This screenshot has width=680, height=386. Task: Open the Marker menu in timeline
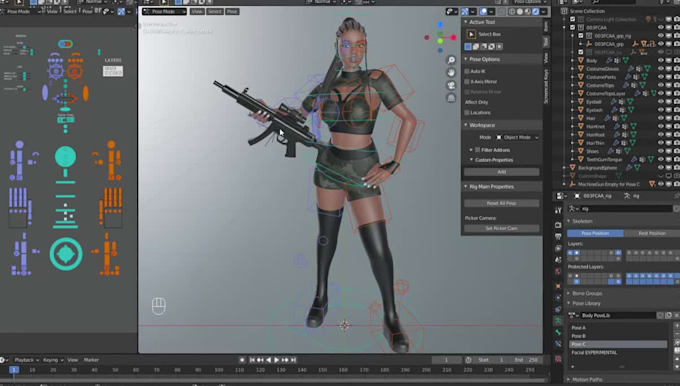click(x=91, y=360)
